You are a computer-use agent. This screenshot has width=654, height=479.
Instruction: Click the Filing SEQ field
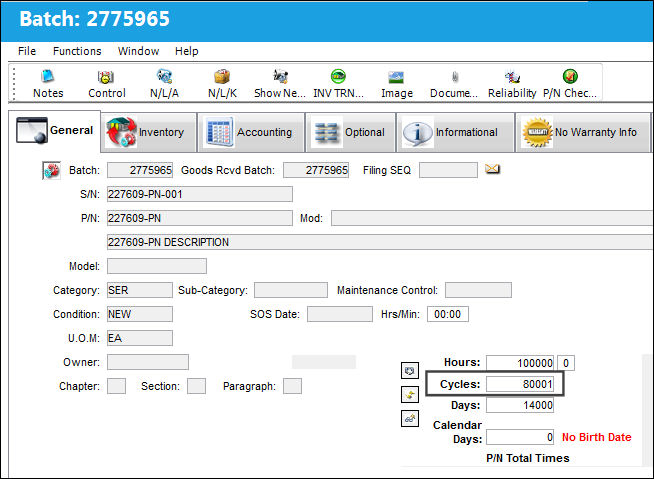[448, 170]
